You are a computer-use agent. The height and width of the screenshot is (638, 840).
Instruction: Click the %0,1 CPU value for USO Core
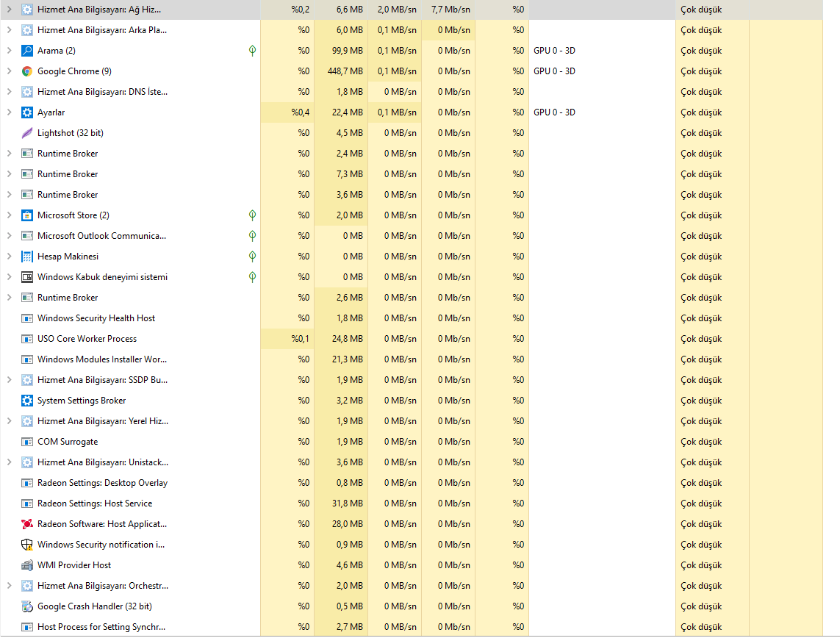coord(301,339)
